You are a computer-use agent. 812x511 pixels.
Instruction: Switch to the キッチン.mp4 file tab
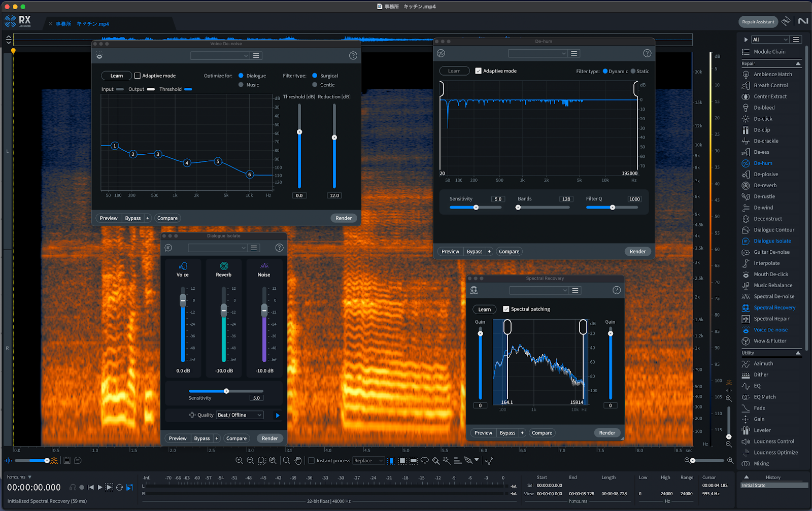coord(93,24)
